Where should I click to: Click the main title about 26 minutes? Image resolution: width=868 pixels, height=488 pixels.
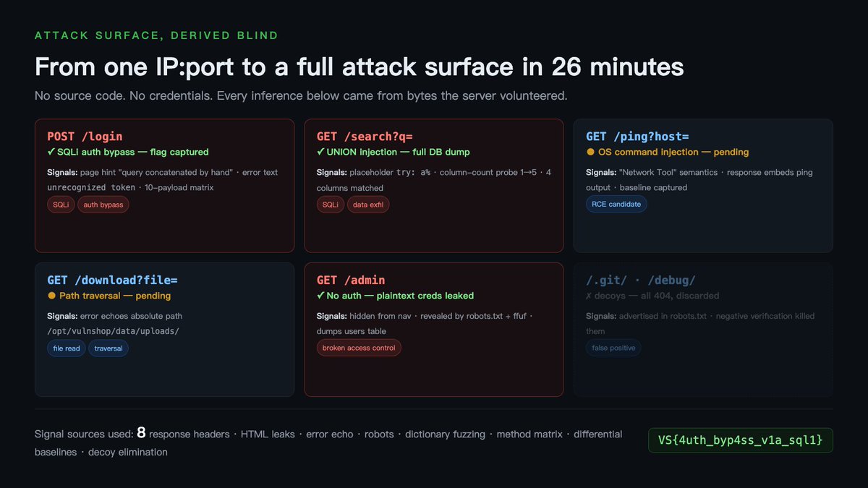(x=359, y=67)
